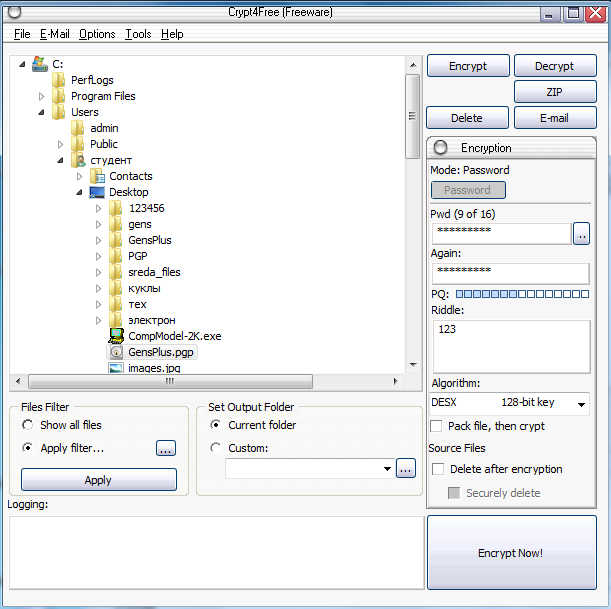Click the Again password confirmation field
Image resolution: width=611 pixels, height=609 pixels.
point(510,273)
